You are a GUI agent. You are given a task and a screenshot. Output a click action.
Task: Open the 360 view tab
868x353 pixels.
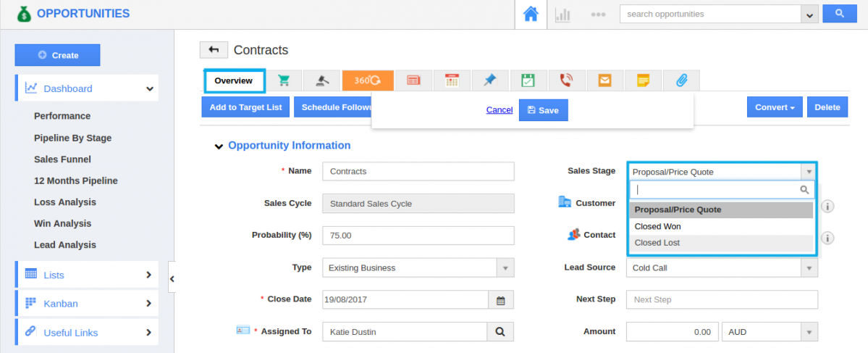(x=368, y=80)
